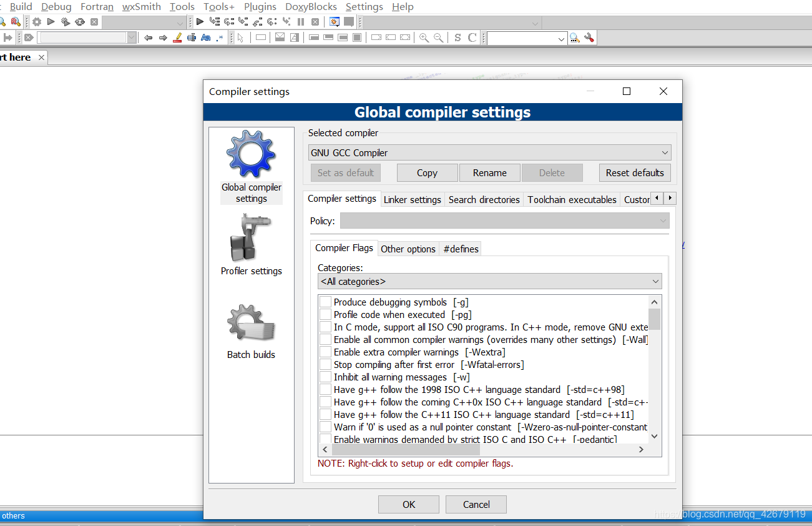
Task: Open the Categories All categories dropdown
Action: tap(489, 281)
